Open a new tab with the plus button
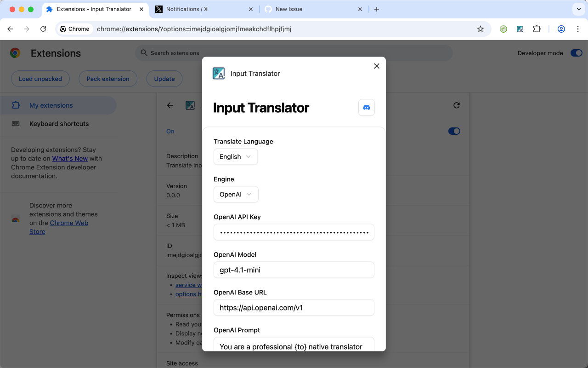Image resolution: width=588 pixels, height=368 pixels. [377, 9]
